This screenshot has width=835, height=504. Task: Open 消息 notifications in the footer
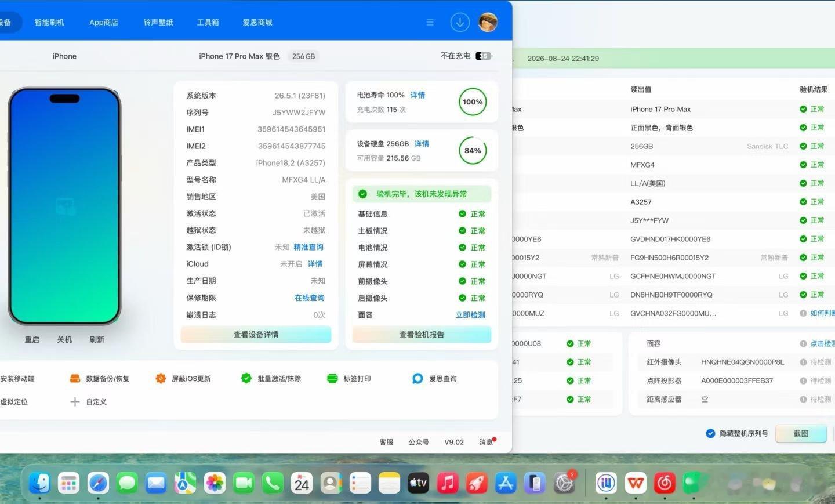click(487, 442)
